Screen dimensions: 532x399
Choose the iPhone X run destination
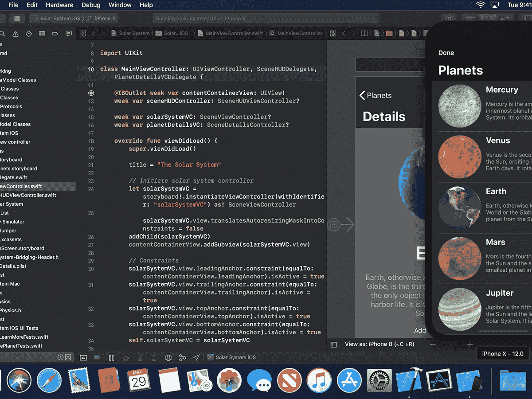102,19
